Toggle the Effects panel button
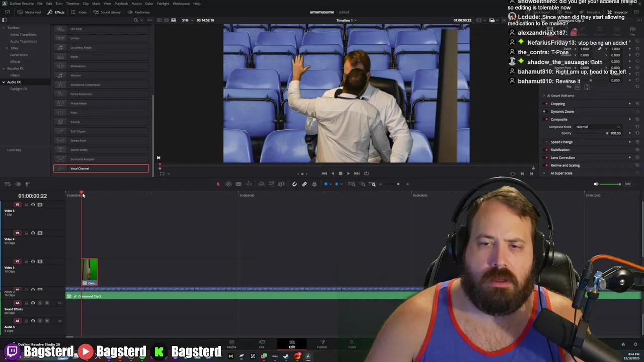644x362 pixels. tap(56, 12)
